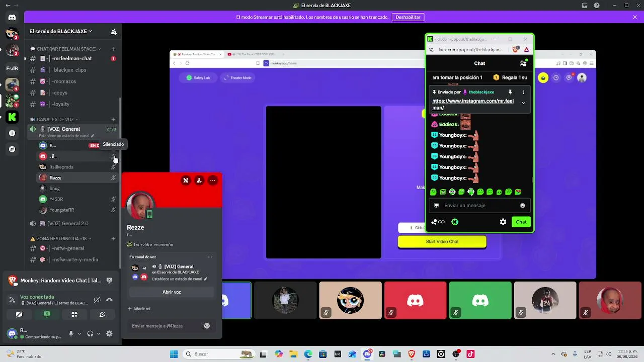Image resolution: width=644 pixels, height=362 pixels.
Task: Toggle Discord headphones deafen
Action: click(90, 333)
